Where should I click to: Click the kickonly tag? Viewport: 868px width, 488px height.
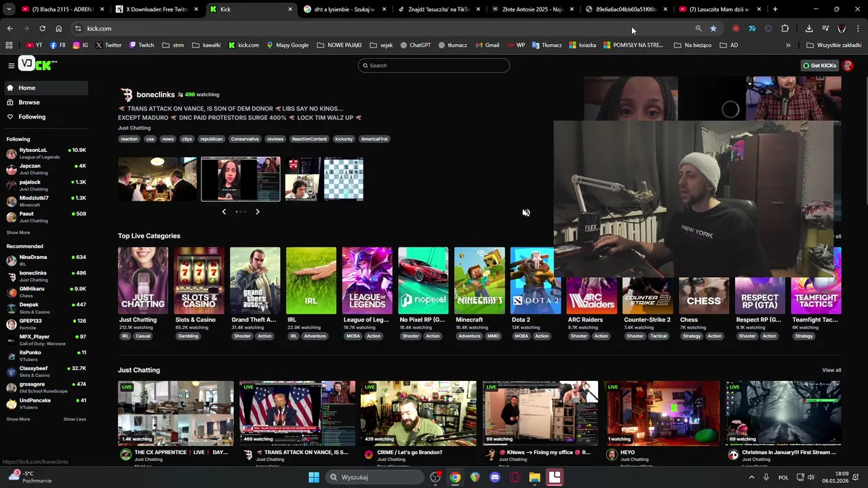coord(344,139)
